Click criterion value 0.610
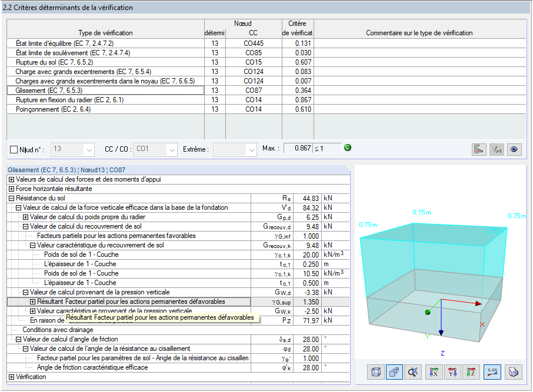Image resolution: width=533 pixels, height=392 pixels. click(298, 109)
